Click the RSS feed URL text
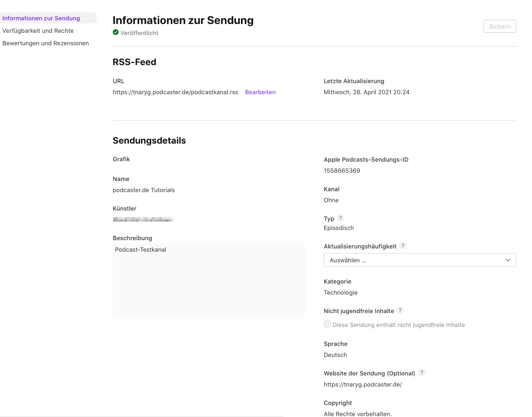Image resolution: width=532 pixels, height=417 pixels. (x=175, y=92)
